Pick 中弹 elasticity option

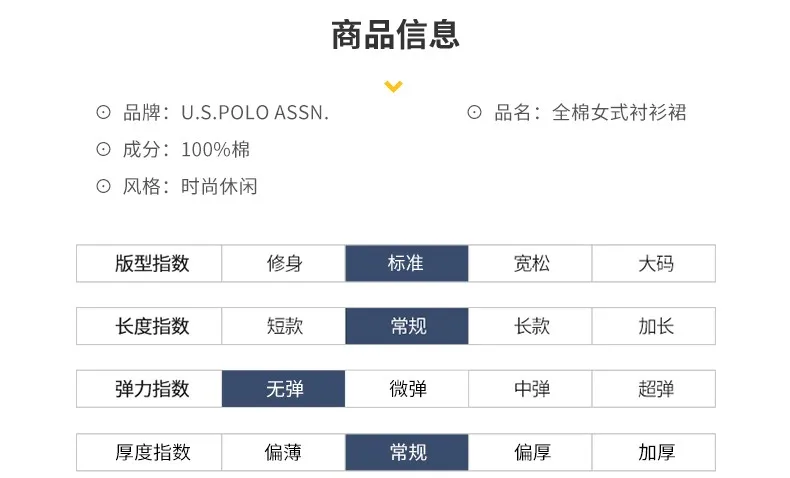[531, 390]
